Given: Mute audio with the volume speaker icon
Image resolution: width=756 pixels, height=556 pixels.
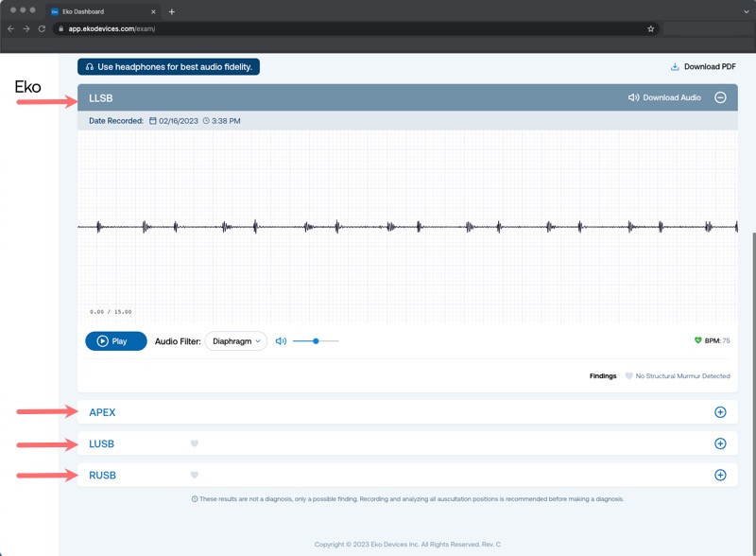Looking at the screenshot, I should 281,341.
